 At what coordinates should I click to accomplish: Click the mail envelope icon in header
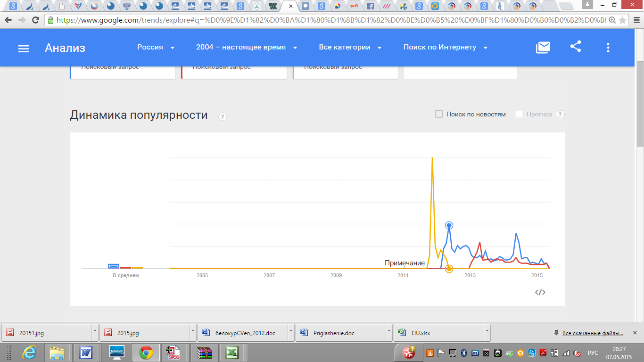(x=543, y=47)
